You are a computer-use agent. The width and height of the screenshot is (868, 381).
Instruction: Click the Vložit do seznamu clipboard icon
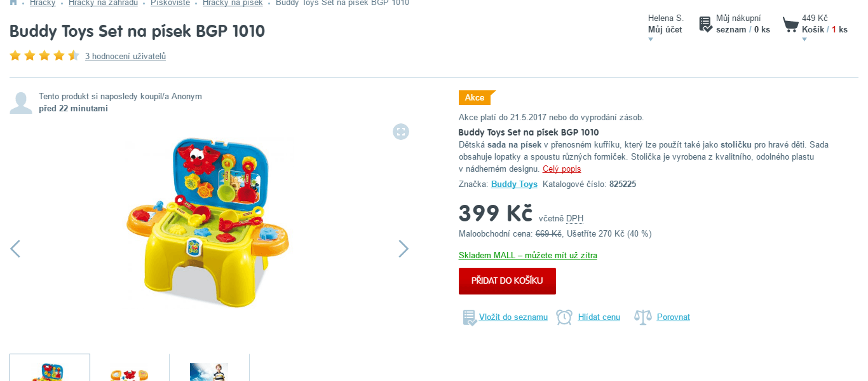(x=470, y=317)
